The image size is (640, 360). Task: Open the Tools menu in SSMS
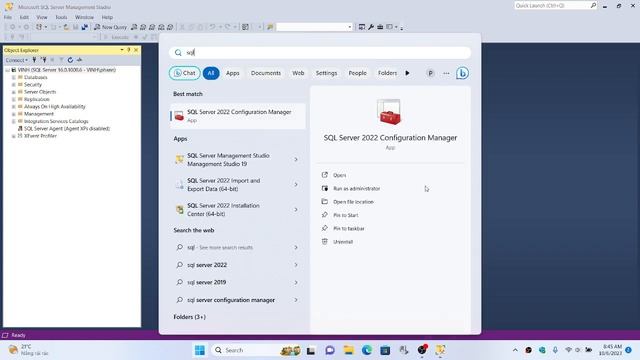point(61,17)
